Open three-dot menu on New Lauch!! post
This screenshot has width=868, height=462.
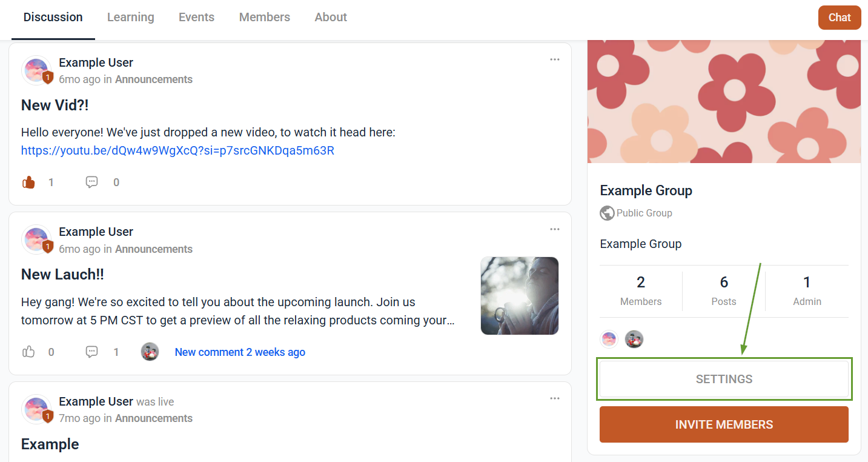pyautogui.click(x=555, y=229)
